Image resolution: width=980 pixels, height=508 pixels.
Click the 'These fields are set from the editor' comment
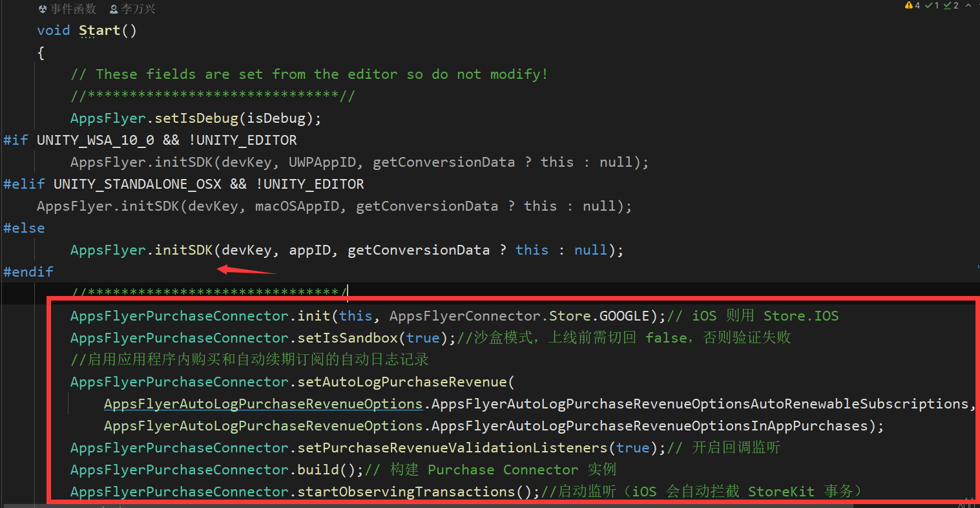[309, 74]
